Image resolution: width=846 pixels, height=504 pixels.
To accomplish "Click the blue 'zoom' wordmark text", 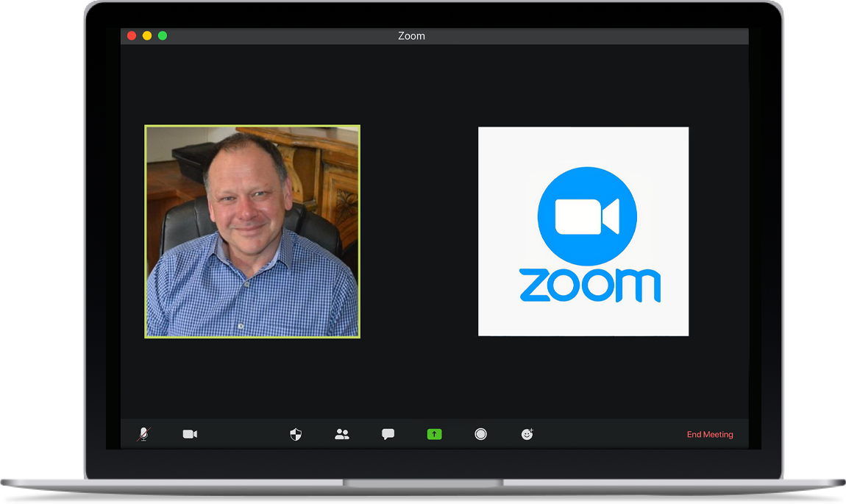I will (589, 285).
